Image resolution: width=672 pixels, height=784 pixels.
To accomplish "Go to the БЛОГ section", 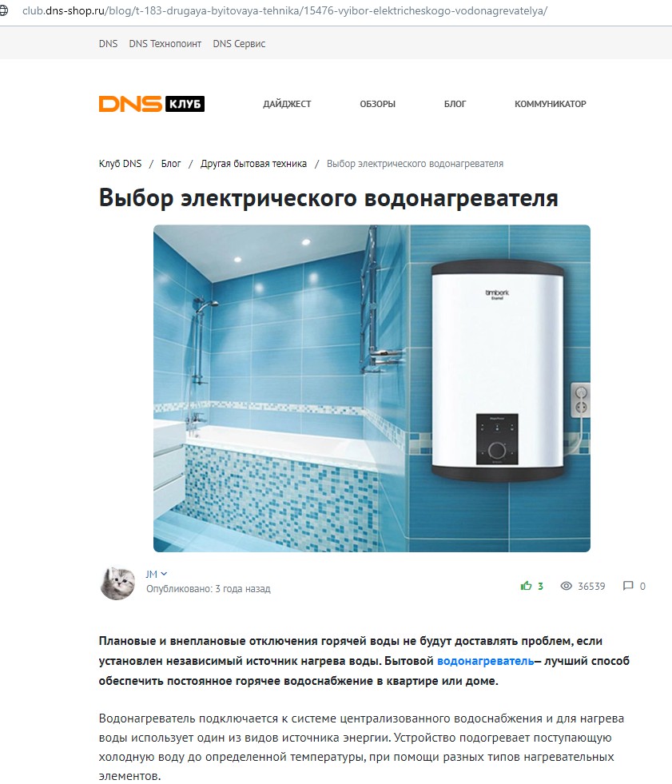I will [x=455, y=104].
